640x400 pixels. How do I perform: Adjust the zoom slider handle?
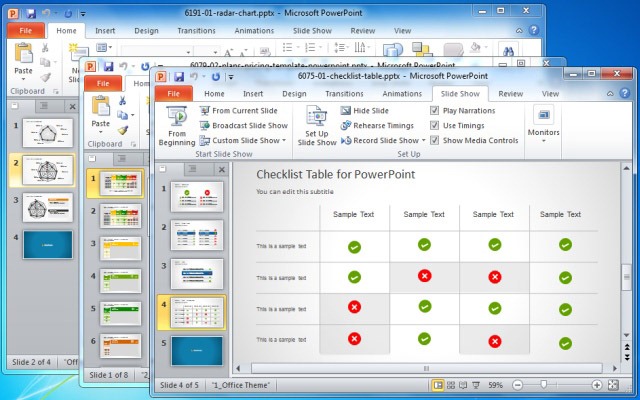point(543,384)
